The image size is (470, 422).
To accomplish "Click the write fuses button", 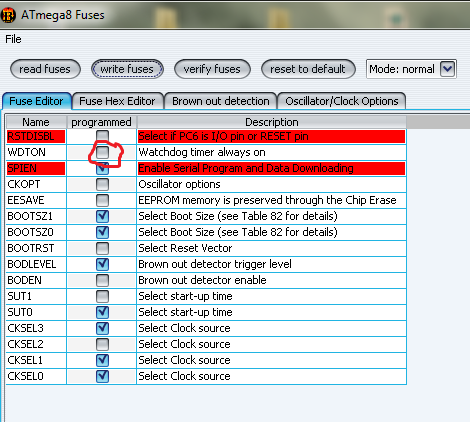I will (x=127, y=69).
